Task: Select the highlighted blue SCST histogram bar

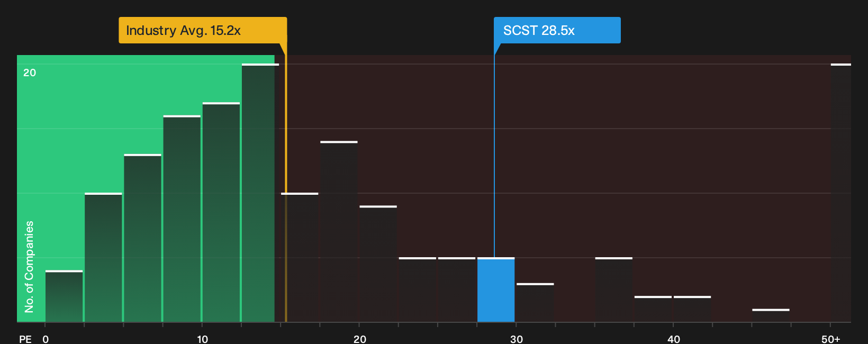Action: 496,290
